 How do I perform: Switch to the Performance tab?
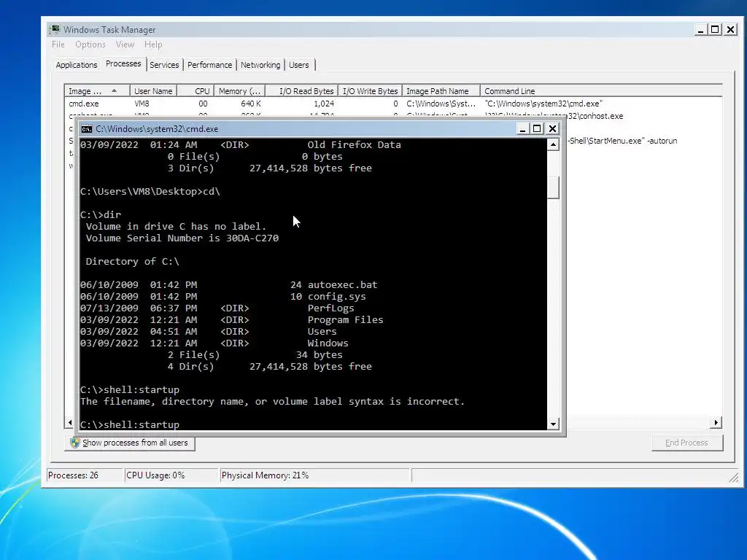(209, 65)
